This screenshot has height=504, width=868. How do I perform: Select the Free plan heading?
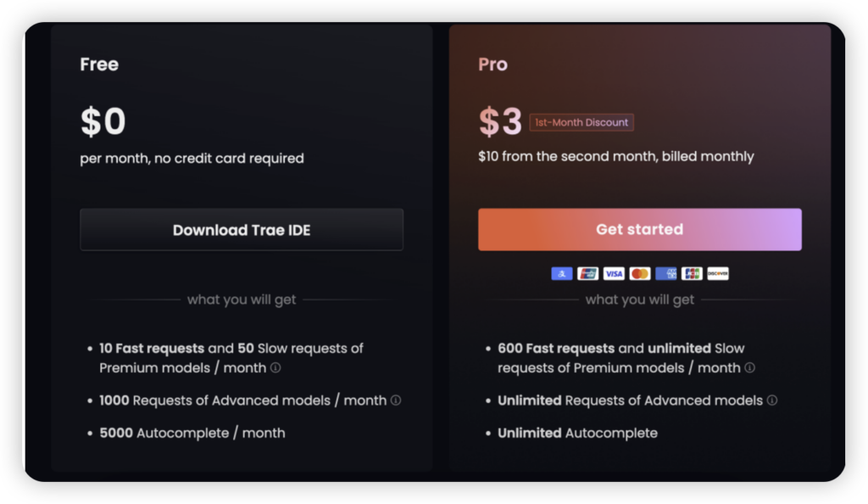coord(99,64)
